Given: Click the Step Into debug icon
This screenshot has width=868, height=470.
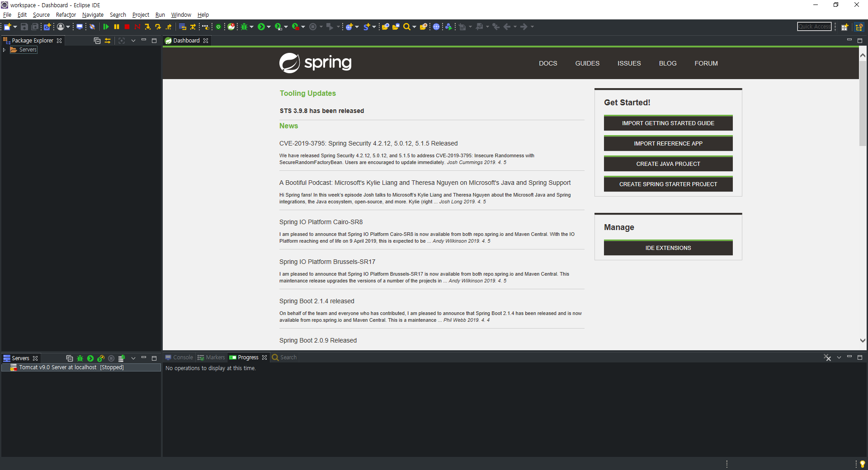Looking at the screenshot, I should point(148,27).
